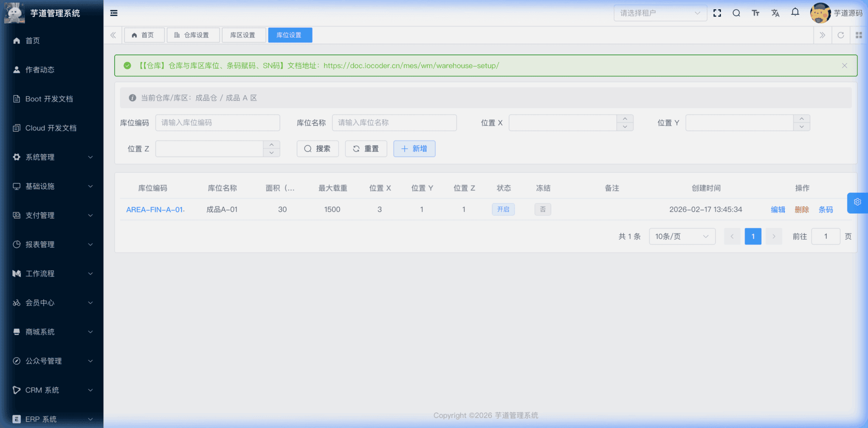Screen dimensions: 868x428
Task: Refresh the current tab page
Action: [x=841, y=35]
